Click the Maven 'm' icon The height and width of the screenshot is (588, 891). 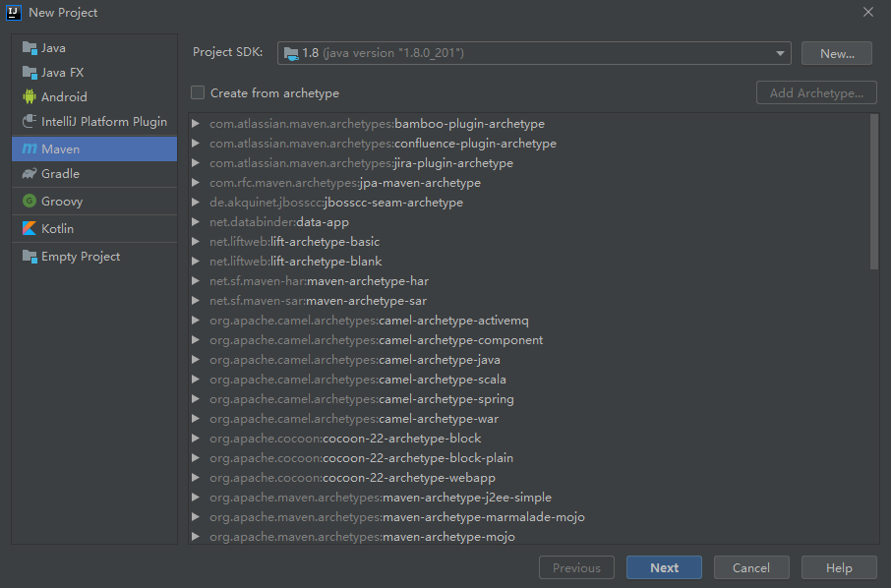click(x=30, y=148)
